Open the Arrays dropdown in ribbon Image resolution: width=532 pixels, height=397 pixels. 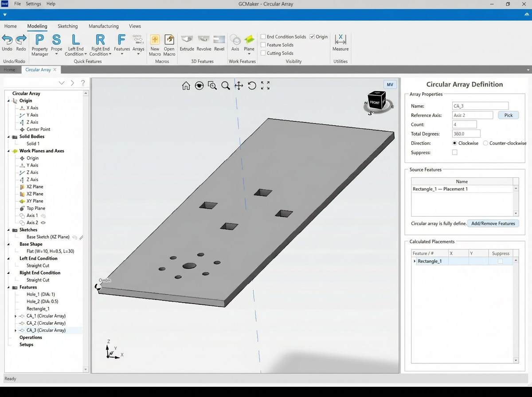(138, 45)
